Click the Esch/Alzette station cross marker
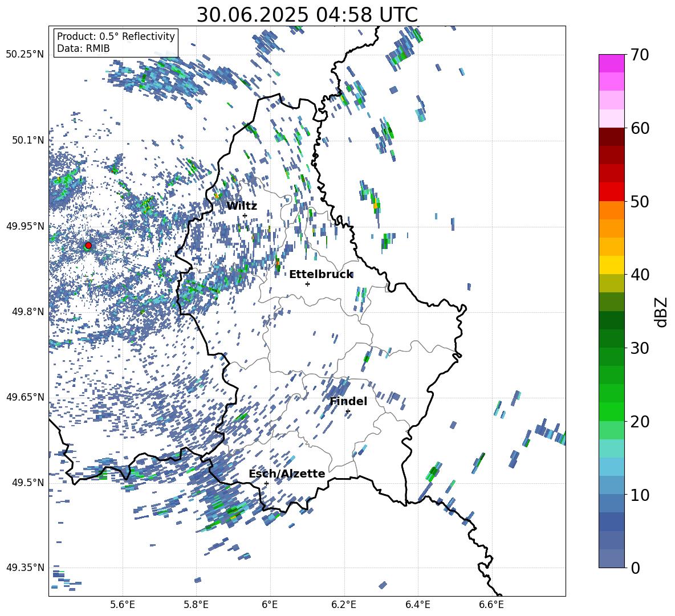Image resolution: width=675 pixels, height=616 pixels. [266, 483]
